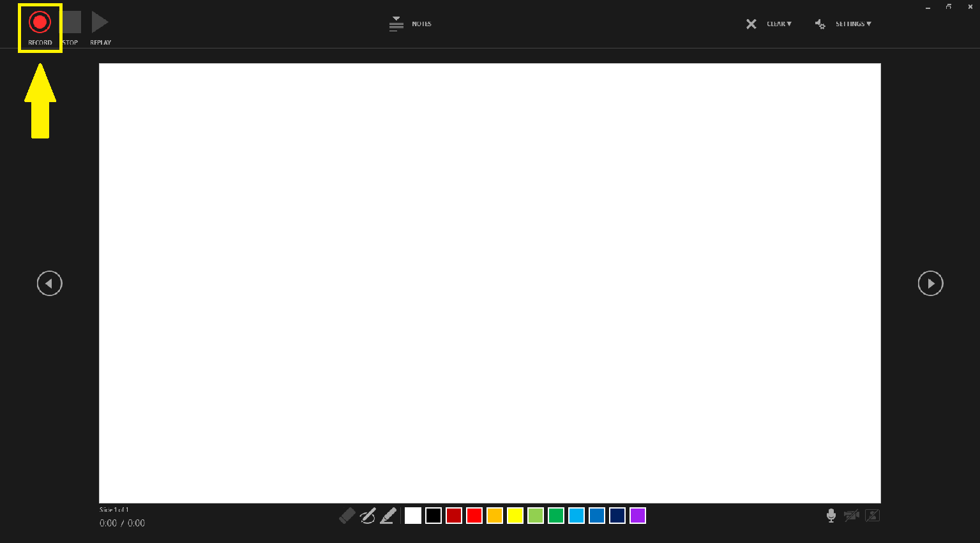Start recording with the red Record button
Viewport: 980px width, 543px height.
coord(40,28)
